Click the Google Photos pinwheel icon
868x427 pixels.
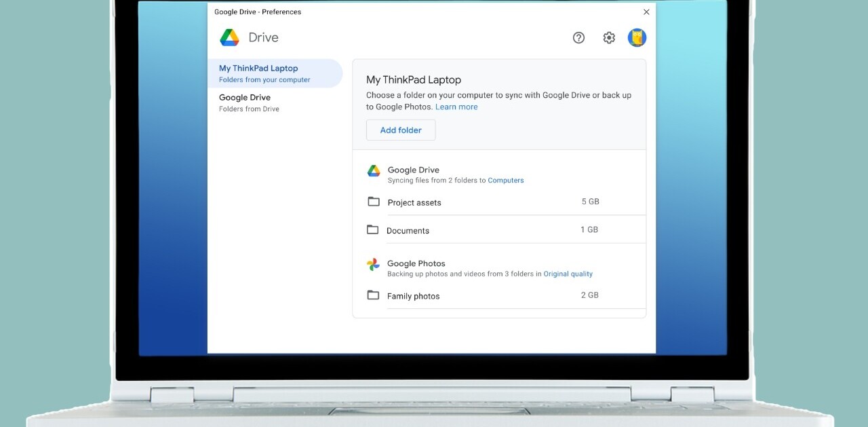pyautogui.click(x=373, y=265)
